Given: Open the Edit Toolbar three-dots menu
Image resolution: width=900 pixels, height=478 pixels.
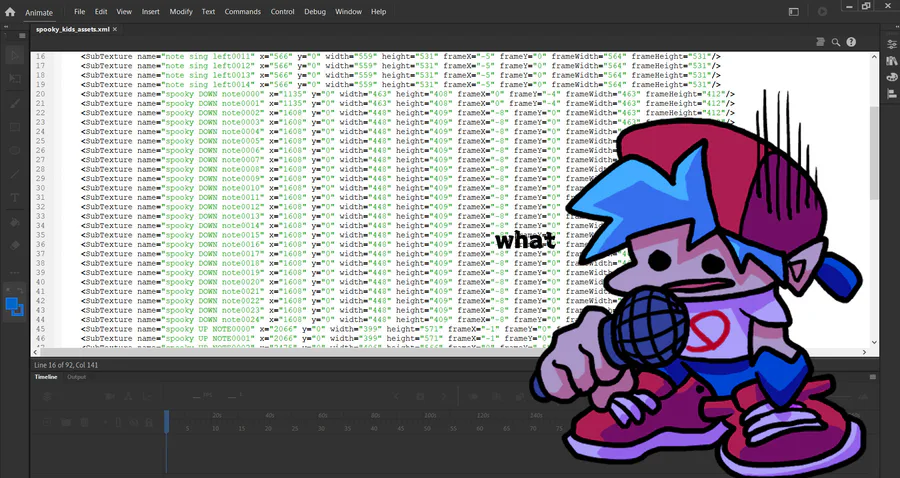Looking at the screenshot, I should coord(15,273).
